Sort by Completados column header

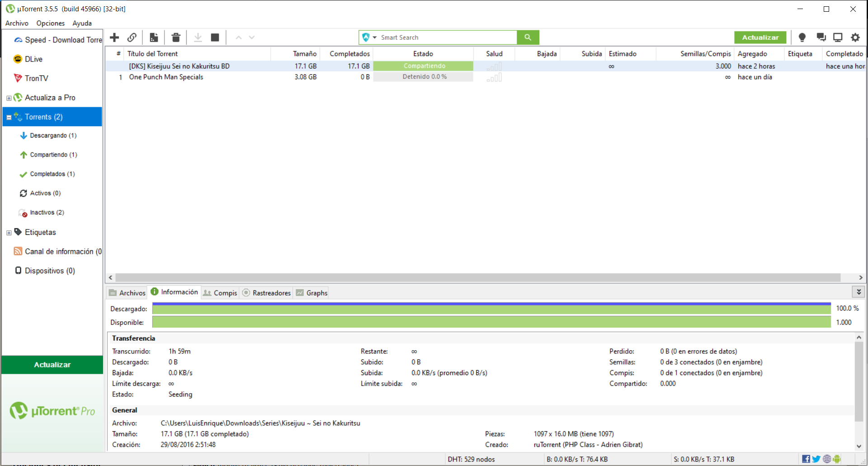pyautogui.click(x=346, y=54)
